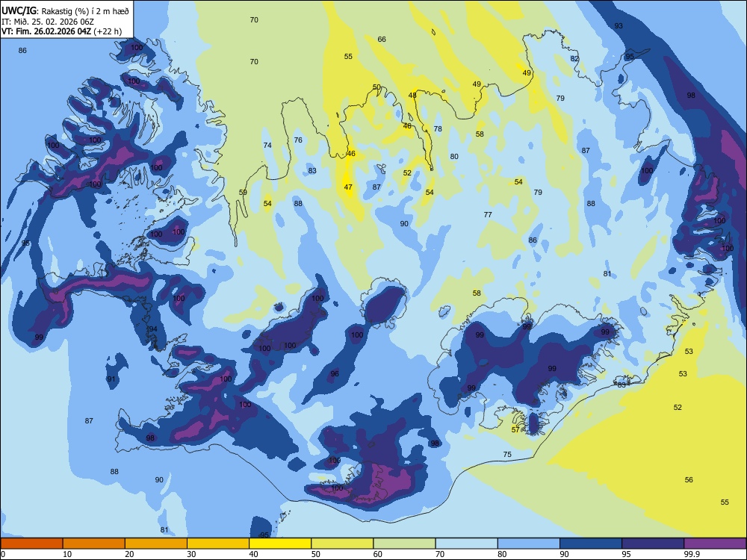Select the map value 57

tap(515, 429)
